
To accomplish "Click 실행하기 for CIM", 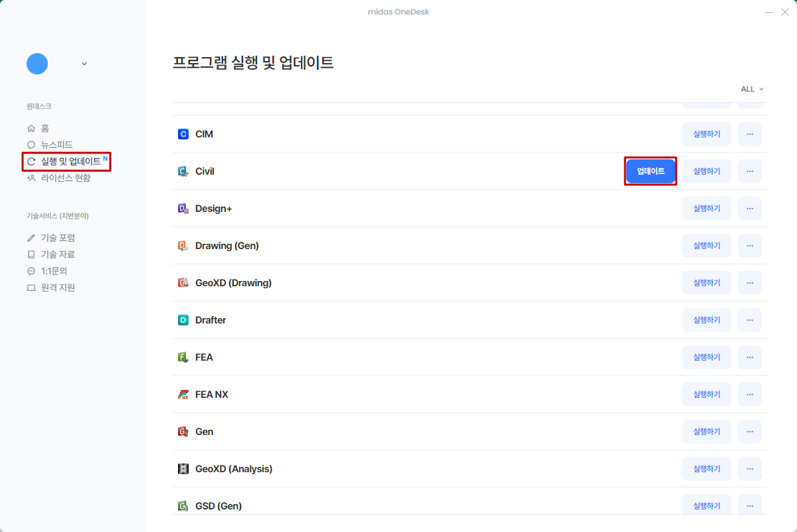I will click(707, 134).
